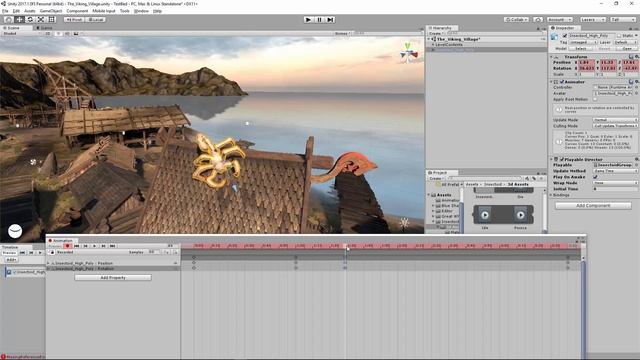Open the File menu
The height and width of the screenshot is (360, 640).
pyautogui.click(x=5, y=11)
